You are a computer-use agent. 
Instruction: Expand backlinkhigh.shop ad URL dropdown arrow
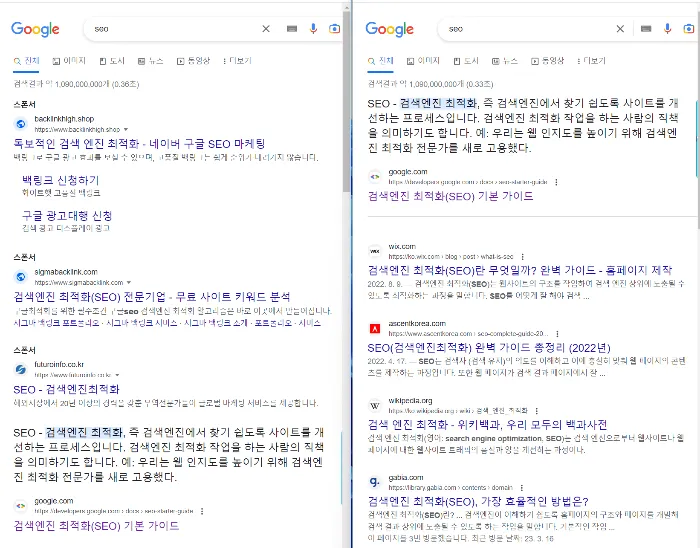point(126,129)
